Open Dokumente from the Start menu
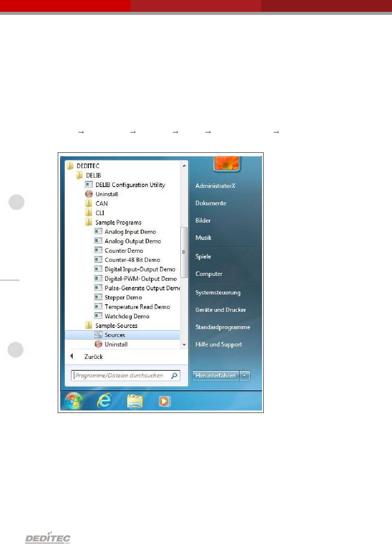This screenshot has height=555, width=392. (211, 203)
